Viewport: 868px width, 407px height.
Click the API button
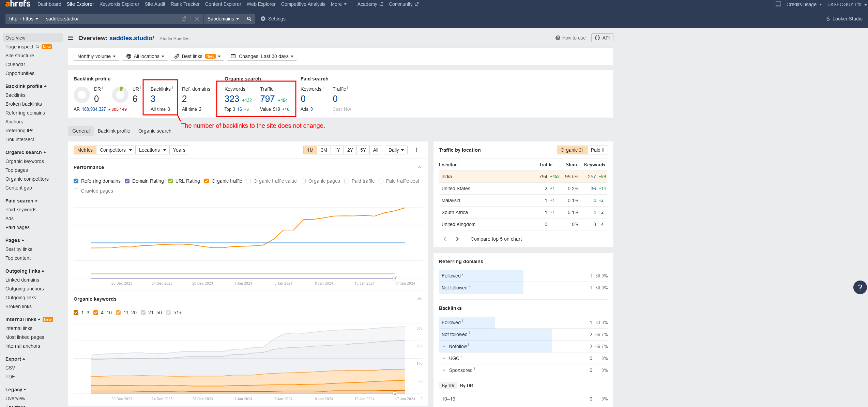click(602, 38)
